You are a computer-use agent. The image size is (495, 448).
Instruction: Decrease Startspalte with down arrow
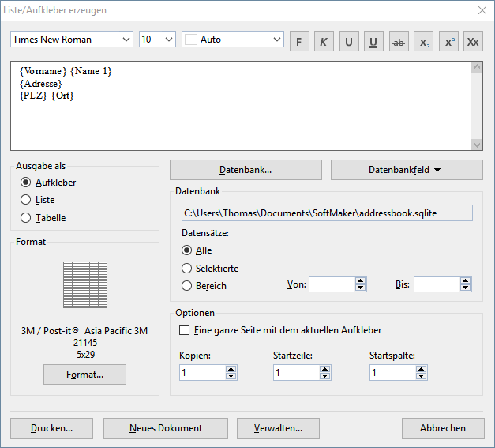[421, 376]
